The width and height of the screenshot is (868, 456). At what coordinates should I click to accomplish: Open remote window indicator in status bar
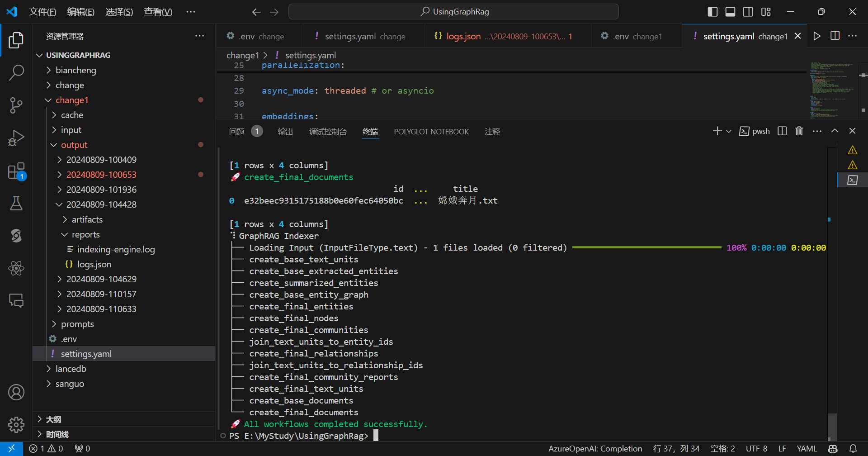tap(12, 449)
